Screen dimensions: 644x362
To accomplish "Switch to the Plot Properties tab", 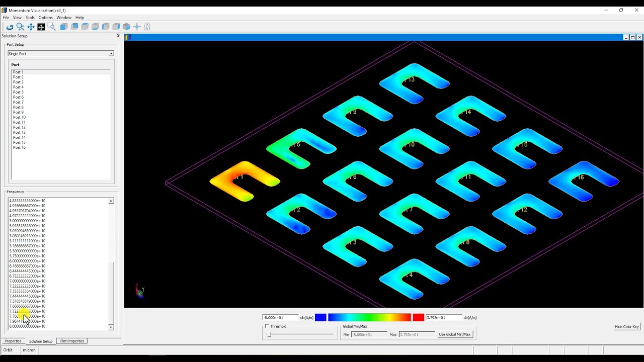I will (72, 341).
